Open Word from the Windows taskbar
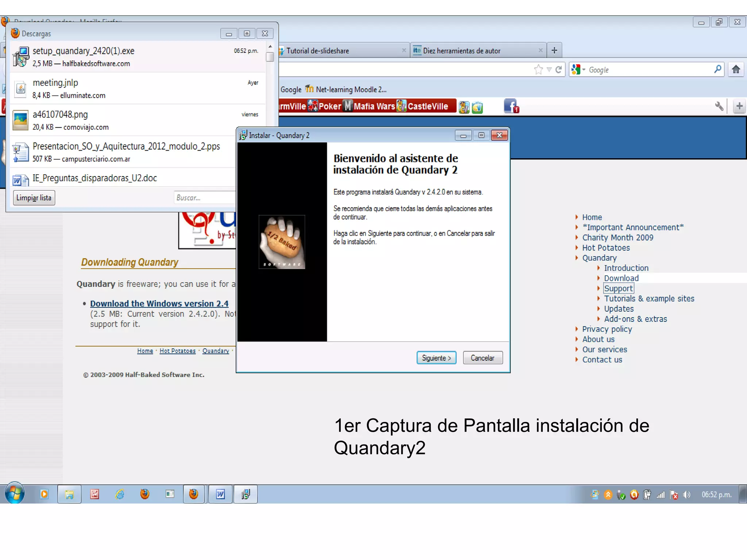 pos(220,494)
